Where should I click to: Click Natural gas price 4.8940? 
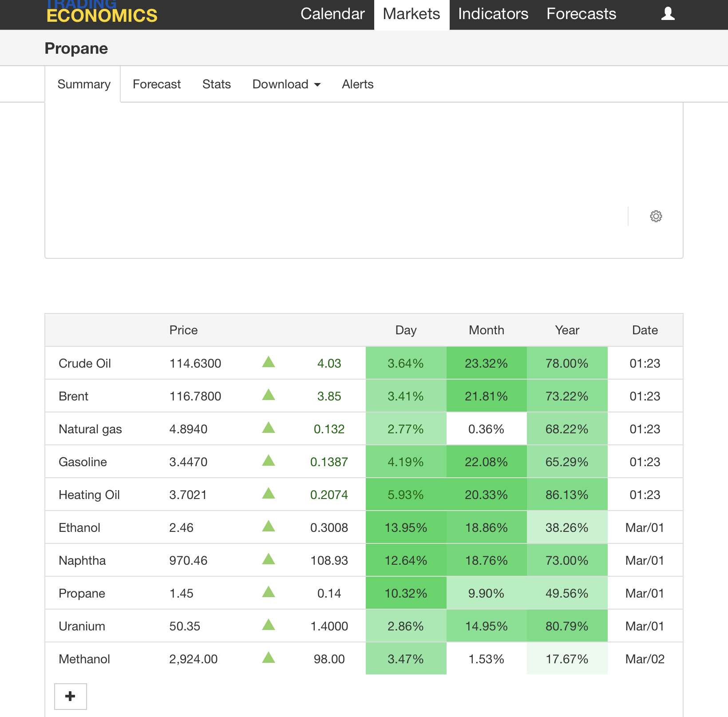(188, 429)
